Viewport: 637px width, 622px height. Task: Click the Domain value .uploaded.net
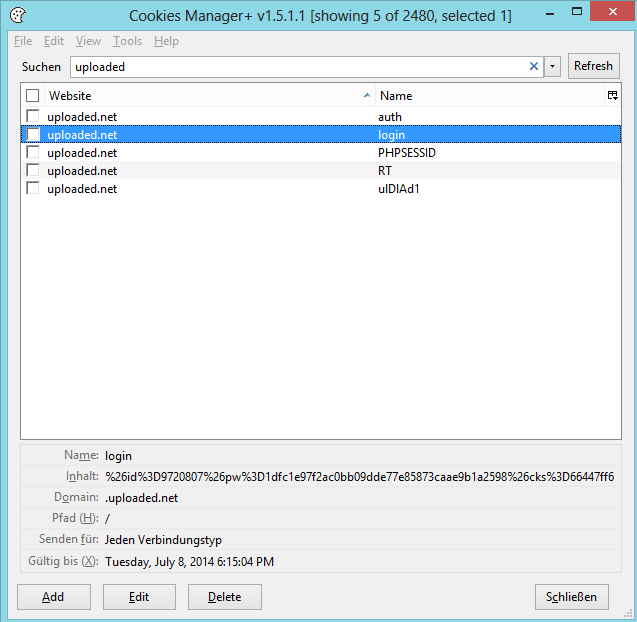[141, 498]
